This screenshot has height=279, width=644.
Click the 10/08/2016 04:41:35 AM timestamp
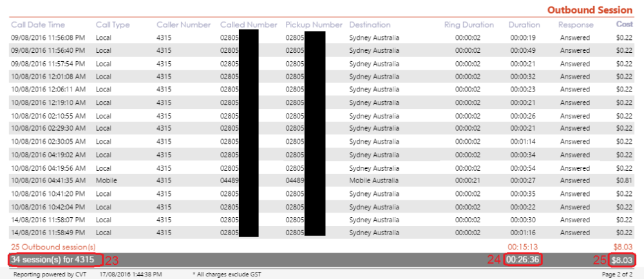click(48, 180)
